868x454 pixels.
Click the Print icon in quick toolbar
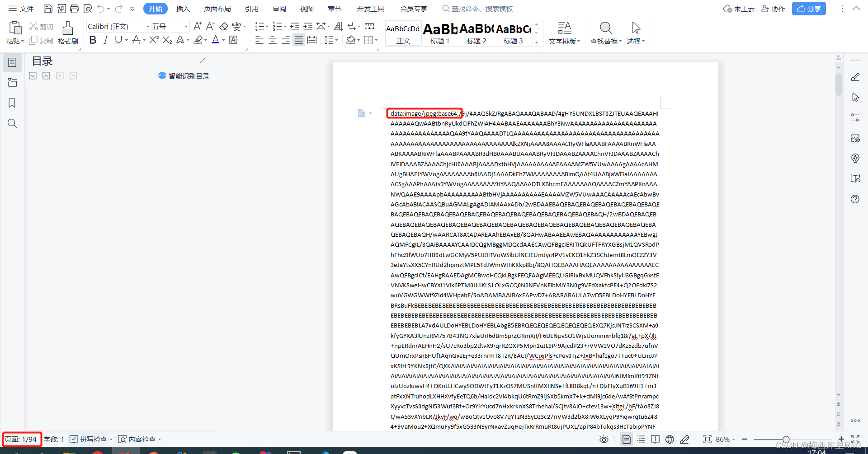pyautogui.click(x=75, y=9)
